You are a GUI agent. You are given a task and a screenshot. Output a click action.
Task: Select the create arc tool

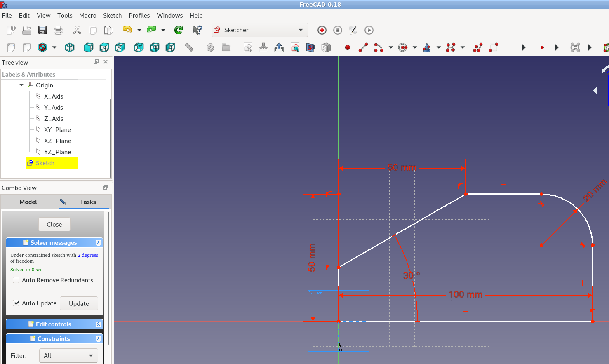coord(379,47)
